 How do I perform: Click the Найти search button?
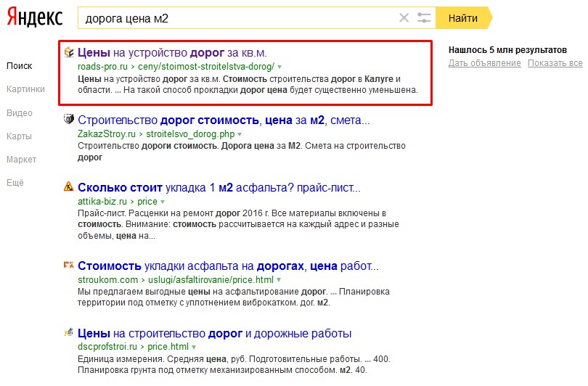464,17
